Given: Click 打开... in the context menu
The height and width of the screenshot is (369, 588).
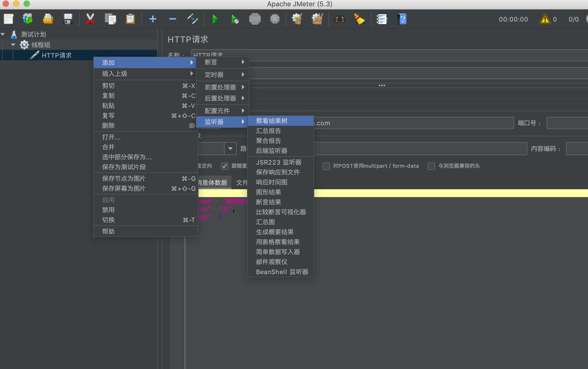Looking at the screenshot, I should click(146, 137).
